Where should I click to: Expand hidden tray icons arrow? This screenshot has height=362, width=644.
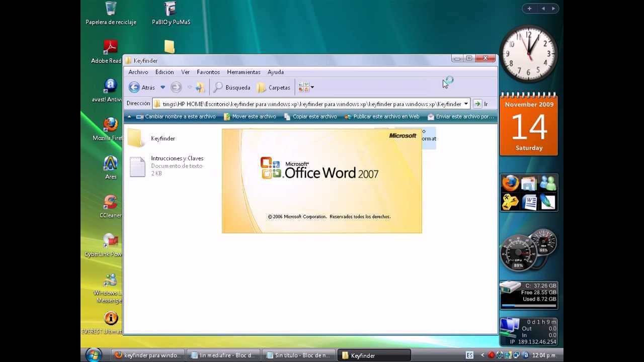[483, 355]
